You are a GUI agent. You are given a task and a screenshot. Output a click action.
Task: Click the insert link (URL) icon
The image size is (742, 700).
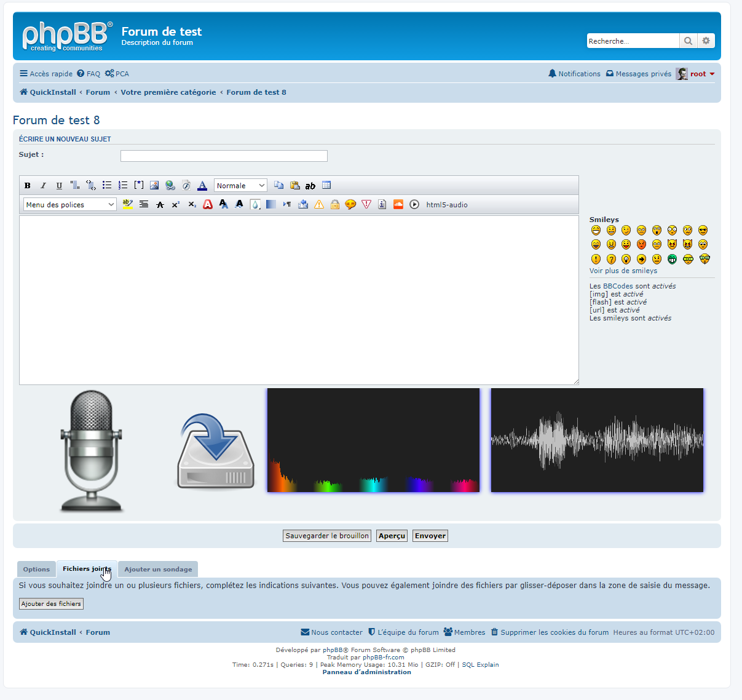170,186
